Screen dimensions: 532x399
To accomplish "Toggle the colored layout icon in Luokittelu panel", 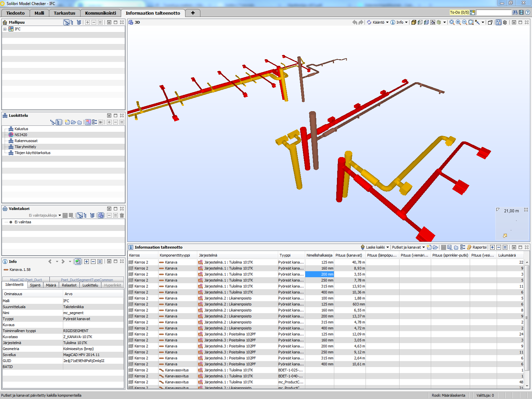I will (88, 122).
